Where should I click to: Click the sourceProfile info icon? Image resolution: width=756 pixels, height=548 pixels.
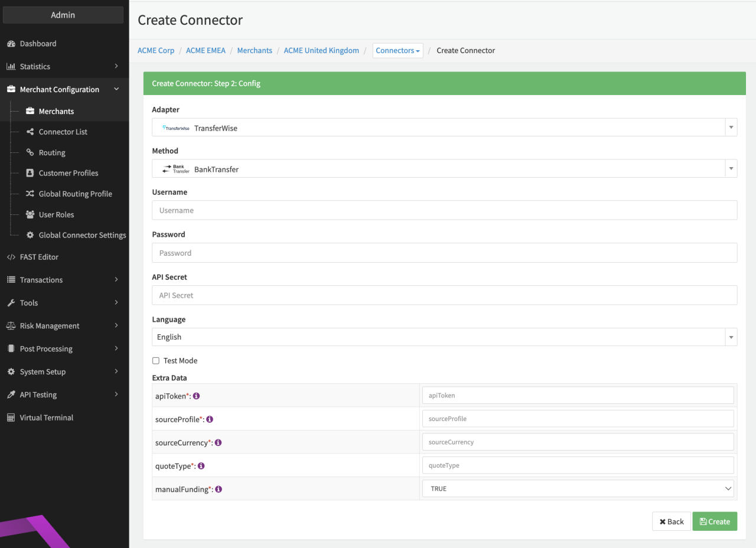(x=210, y=419)
